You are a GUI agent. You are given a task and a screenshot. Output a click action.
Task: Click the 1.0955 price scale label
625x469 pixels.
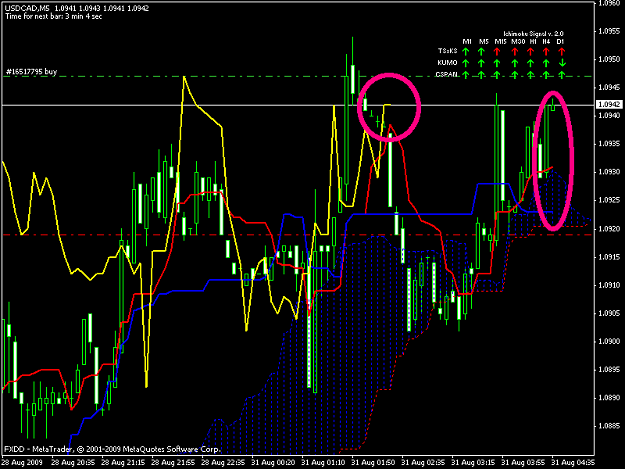609,31
